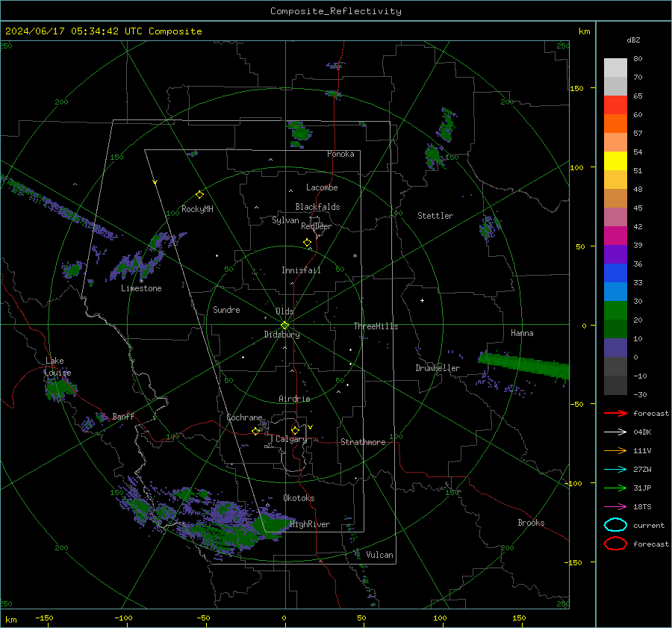Click the Ponoka town label
The width and height of the screenshot is (672, 628).
(x=340, y=154)
